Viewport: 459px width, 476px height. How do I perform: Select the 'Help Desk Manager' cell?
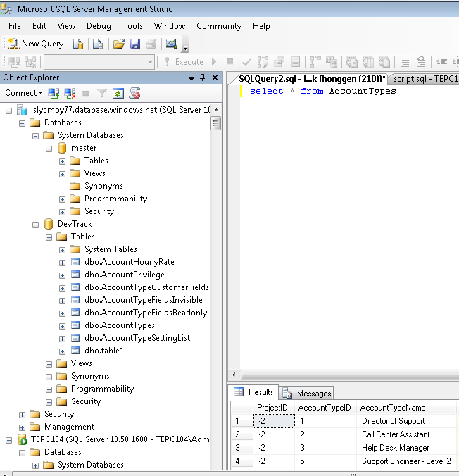click(406, 448)
